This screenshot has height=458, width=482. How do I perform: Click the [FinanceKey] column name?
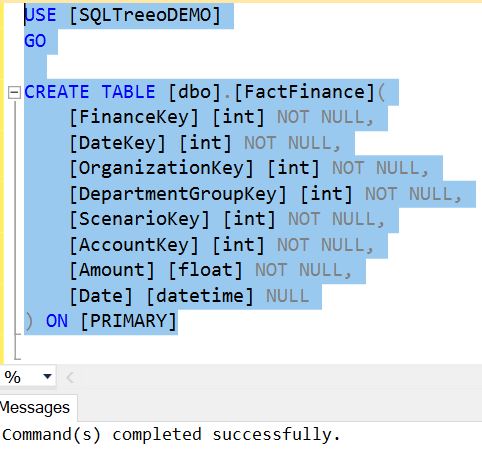(134, 118)
